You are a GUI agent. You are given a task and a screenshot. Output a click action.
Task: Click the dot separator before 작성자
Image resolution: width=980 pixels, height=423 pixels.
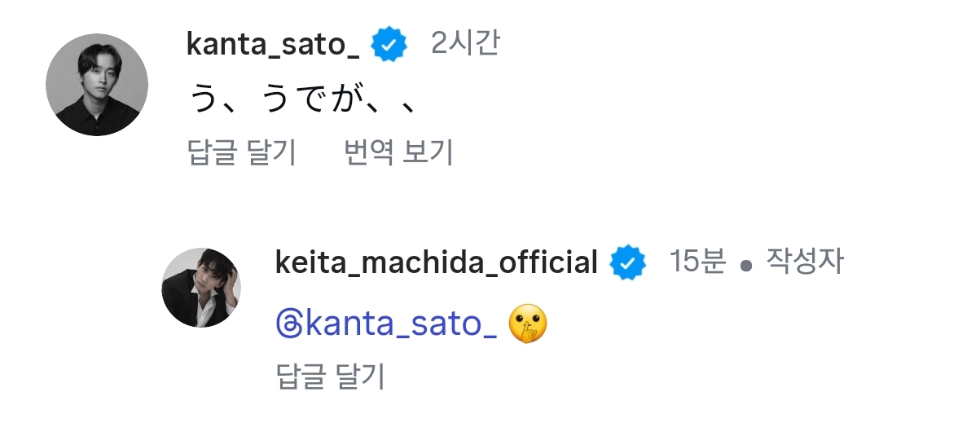746,266
